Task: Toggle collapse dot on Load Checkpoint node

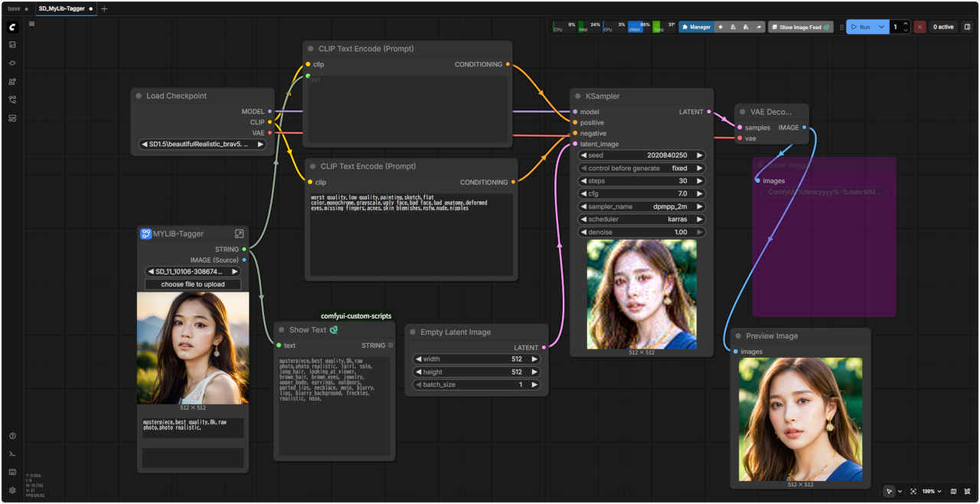Action: pyautogui.click(x=139, y=97)
